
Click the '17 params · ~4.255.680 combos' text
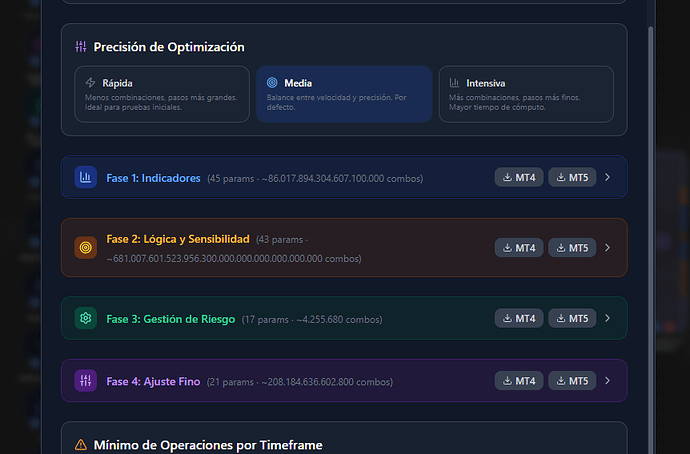point(312,320)
